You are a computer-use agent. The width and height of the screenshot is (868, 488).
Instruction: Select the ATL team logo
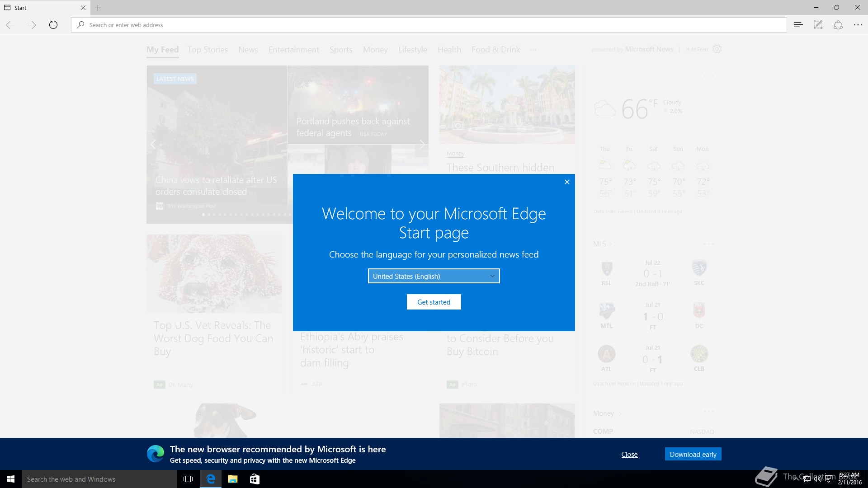point(606,354)
